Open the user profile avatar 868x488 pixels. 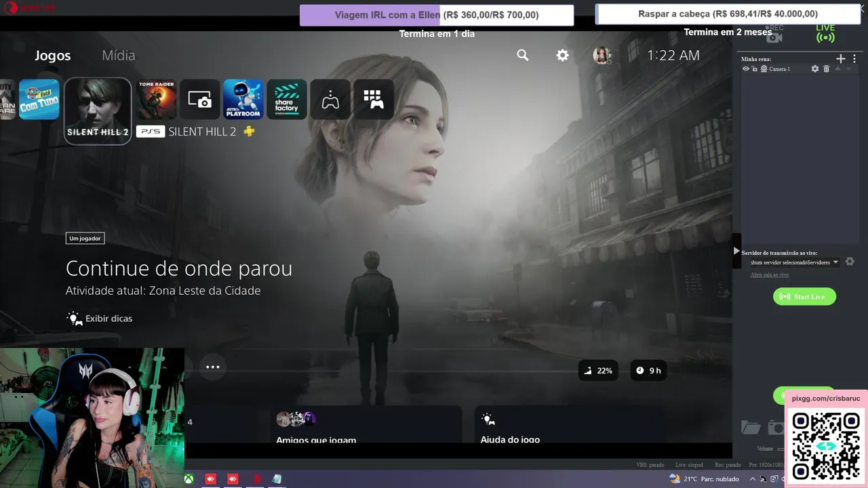[x=601, y=56]
